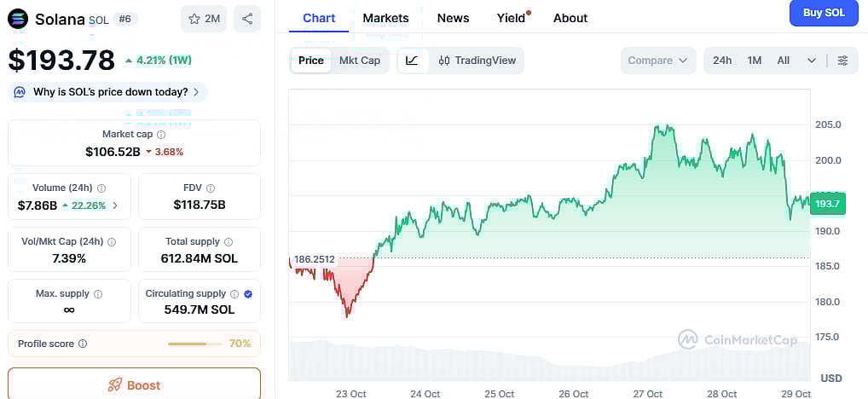868x399 pixels.
Task: Click the Market cap info icon
Action: (161, 135)
